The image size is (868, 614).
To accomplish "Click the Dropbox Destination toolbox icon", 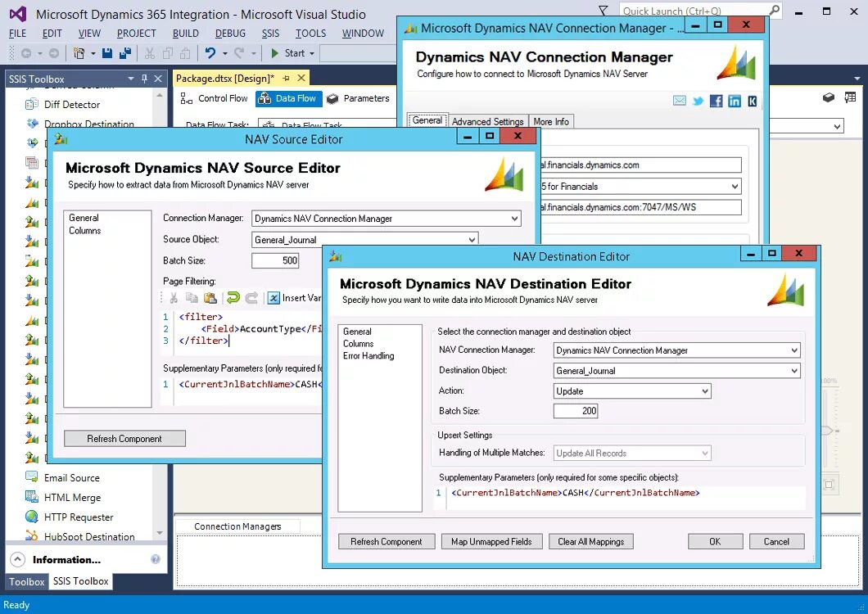I will click(x=32, y=124).
